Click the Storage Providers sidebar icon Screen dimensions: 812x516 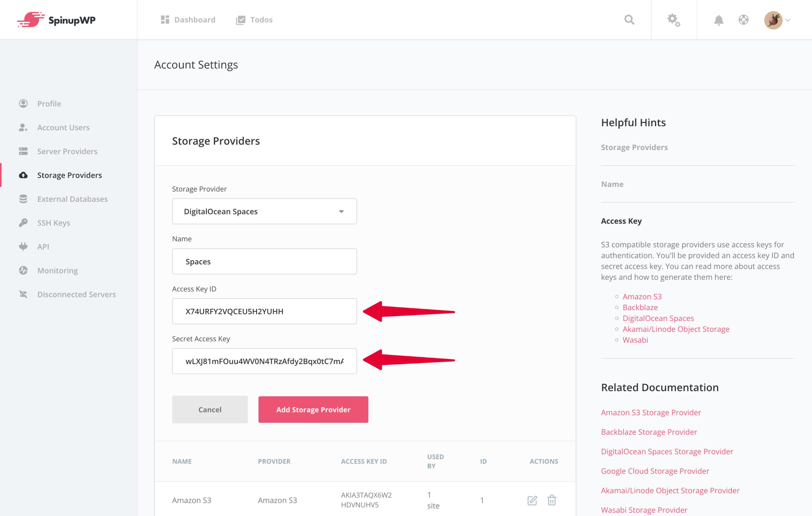[22, 175]
